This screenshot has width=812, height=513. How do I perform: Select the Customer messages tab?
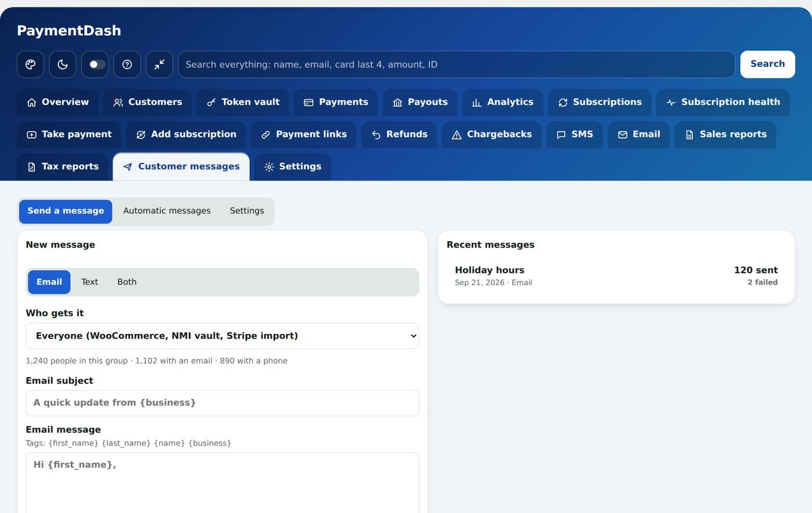pyautogui.click(x=182, y=167)
